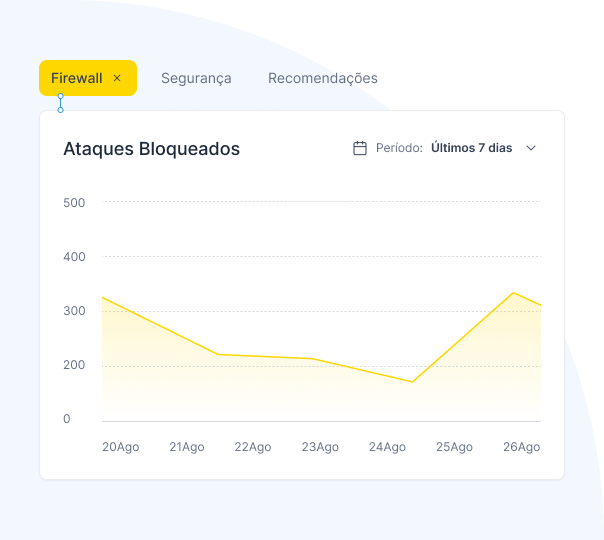The image size is (604, 540).
Task: Close the Firewall tab with the x icon
Action: 117,78
